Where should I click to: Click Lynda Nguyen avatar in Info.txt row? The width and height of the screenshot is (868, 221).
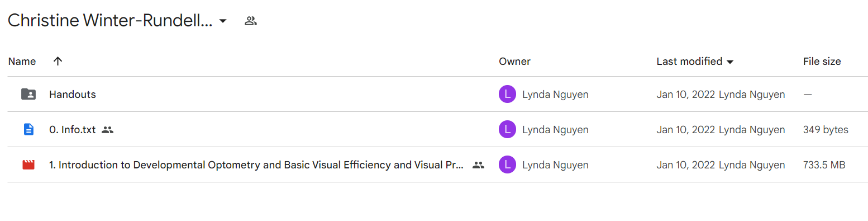click(x=507, y=130)
